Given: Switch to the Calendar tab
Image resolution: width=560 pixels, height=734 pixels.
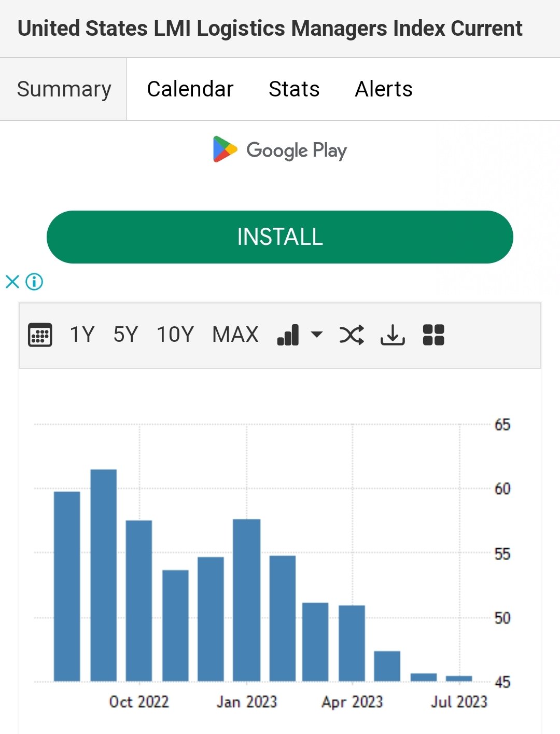Looking at the screenshot, I should click(190, 89).
